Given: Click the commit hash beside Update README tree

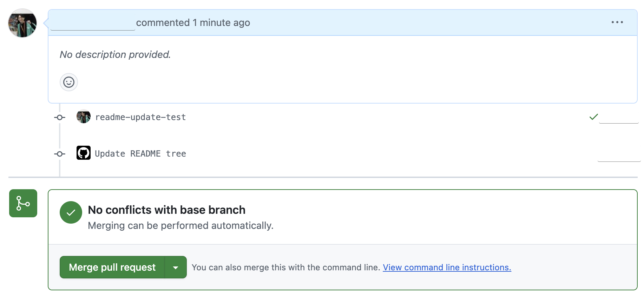Looking at the screenshot, I should click(619, 156).
